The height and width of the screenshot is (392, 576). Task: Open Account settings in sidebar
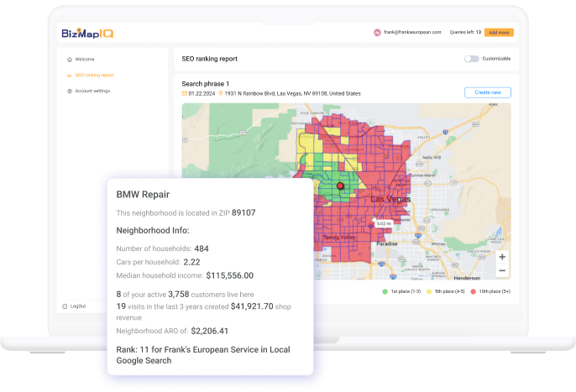[x=92, y=91]
